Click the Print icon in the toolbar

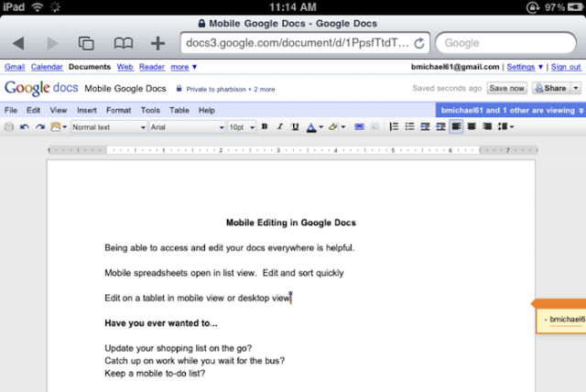pyautogui.click(x=9, y=127)
